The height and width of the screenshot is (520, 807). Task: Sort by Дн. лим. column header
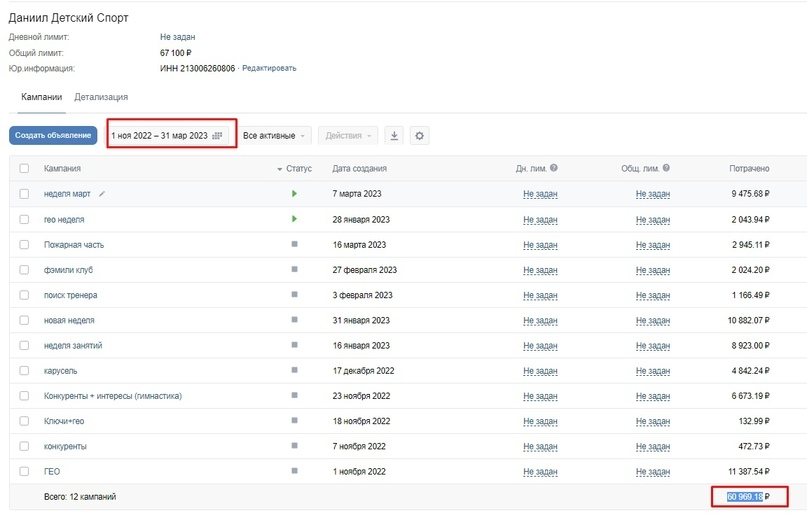[x=531, y=168]
